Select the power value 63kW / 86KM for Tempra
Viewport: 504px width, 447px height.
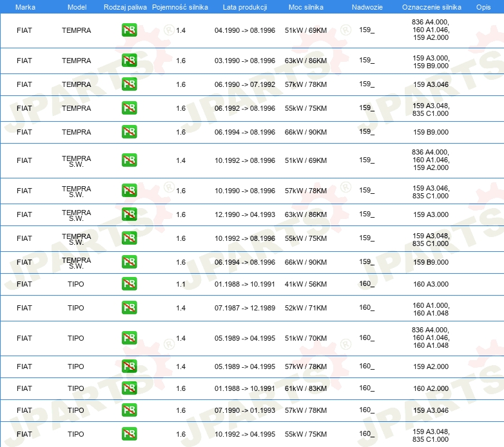click(x=305, y=61)
